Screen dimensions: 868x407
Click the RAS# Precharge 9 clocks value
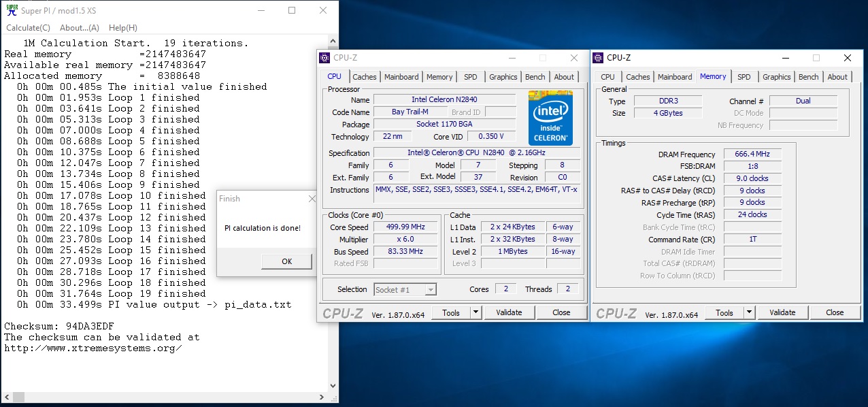752,202
